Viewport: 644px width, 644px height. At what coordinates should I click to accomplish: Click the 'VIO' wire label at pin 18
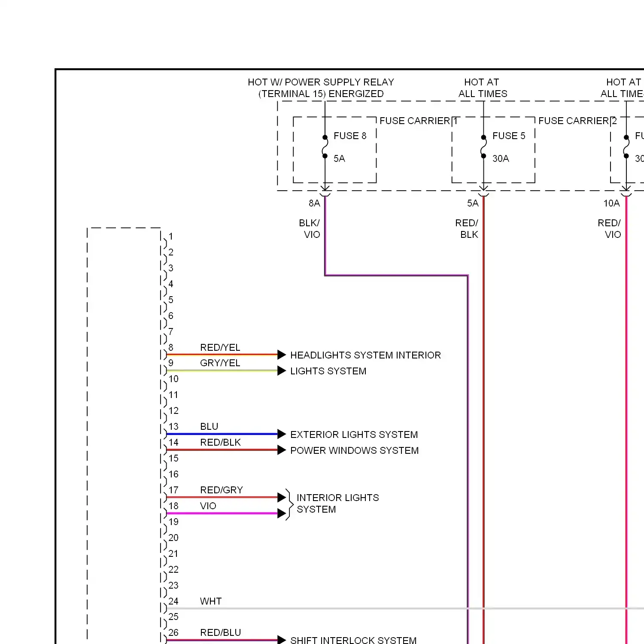pyautogui.click(x=208, y=506)
